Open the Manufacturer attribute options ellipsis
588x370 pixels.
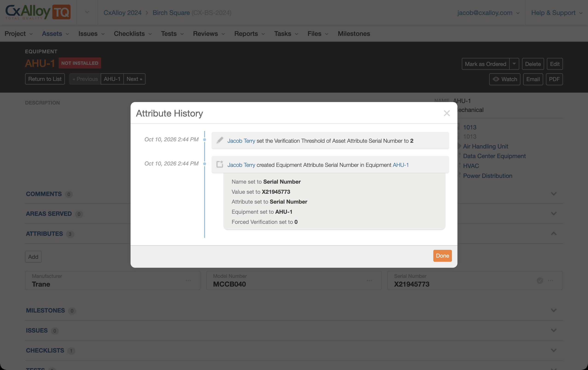(188, 280)
